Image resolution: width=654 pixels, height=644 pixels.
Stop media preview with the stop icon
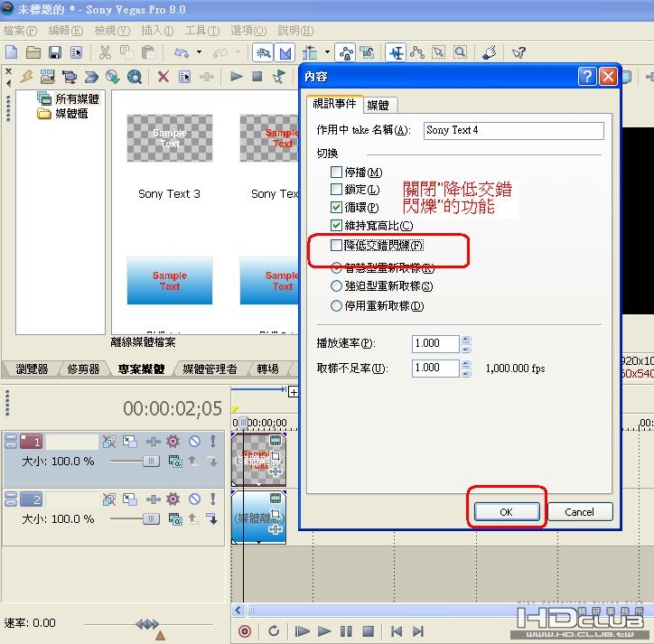click(x=257, y=77)
